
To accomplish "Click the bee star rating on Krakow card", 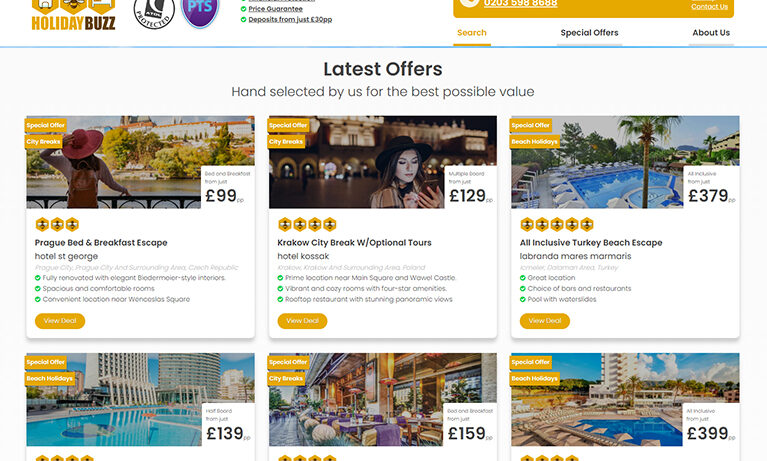I will pyautogui.click(x=307, y=224).
